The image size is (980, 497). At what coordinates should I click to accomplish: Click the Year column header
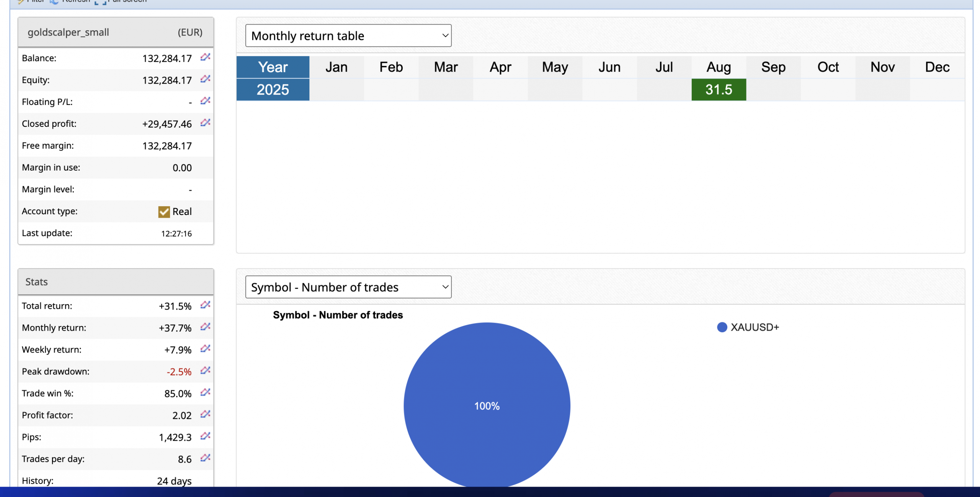tap(273, 67)
